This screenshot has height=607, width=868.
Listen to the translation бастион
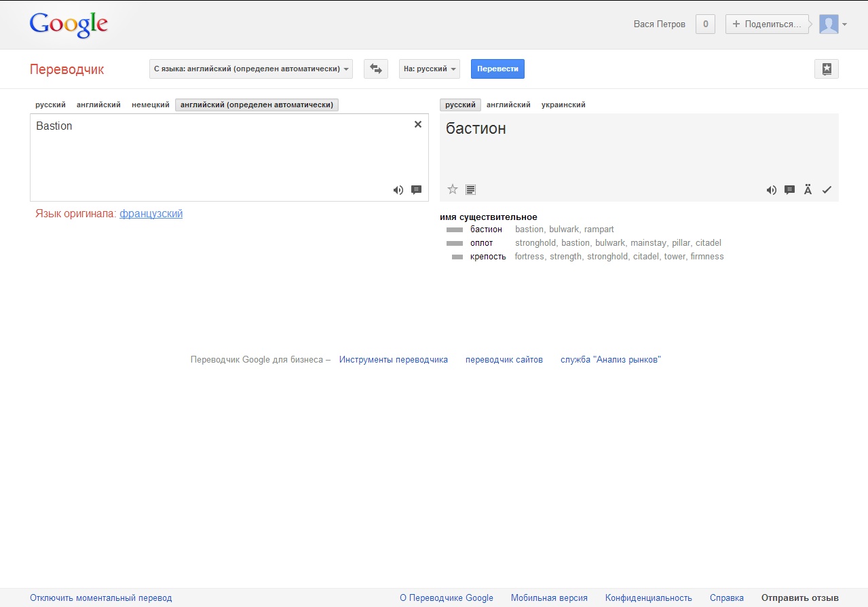(772, 190)
